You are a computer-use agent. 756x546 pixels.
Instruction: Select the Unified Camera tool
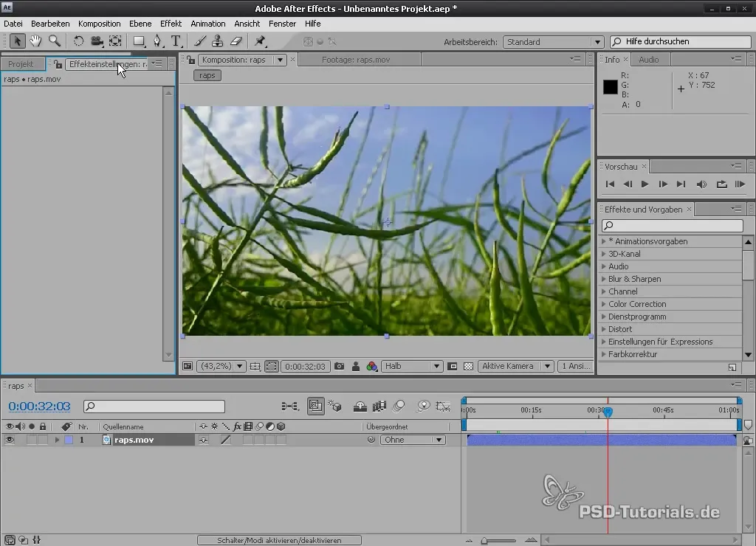click(x=97, y=41)
